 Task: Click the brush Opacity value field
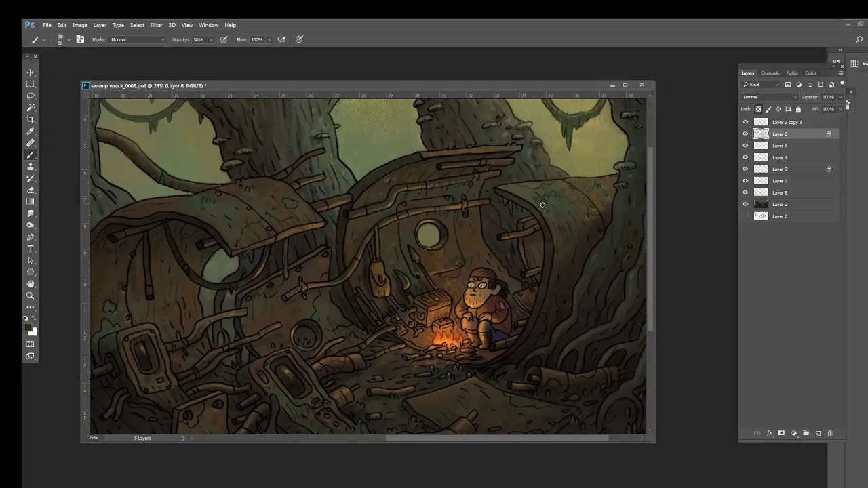[198, 39]
